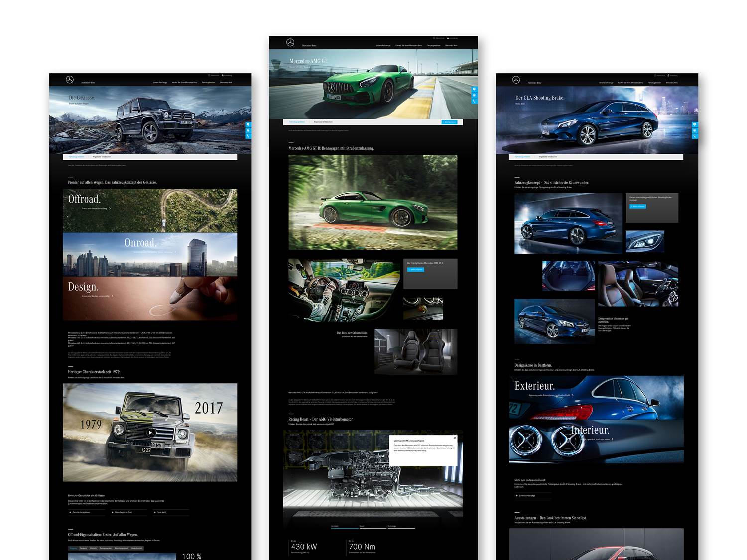The width and height of the screenshot is (747, 560).
Task: Select Fahrzeug erleben tab on G-Klasse page
Action: [76, 157]
